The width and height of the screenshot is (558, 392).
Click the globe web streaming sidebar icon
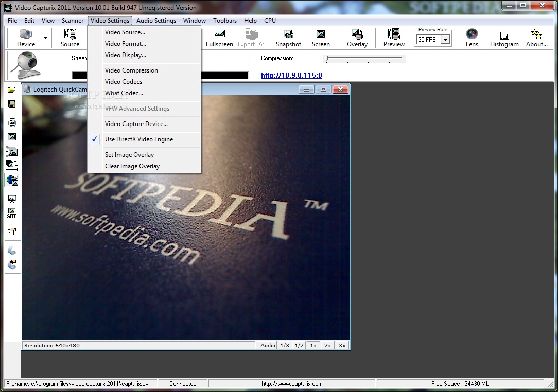click(12, 181)
